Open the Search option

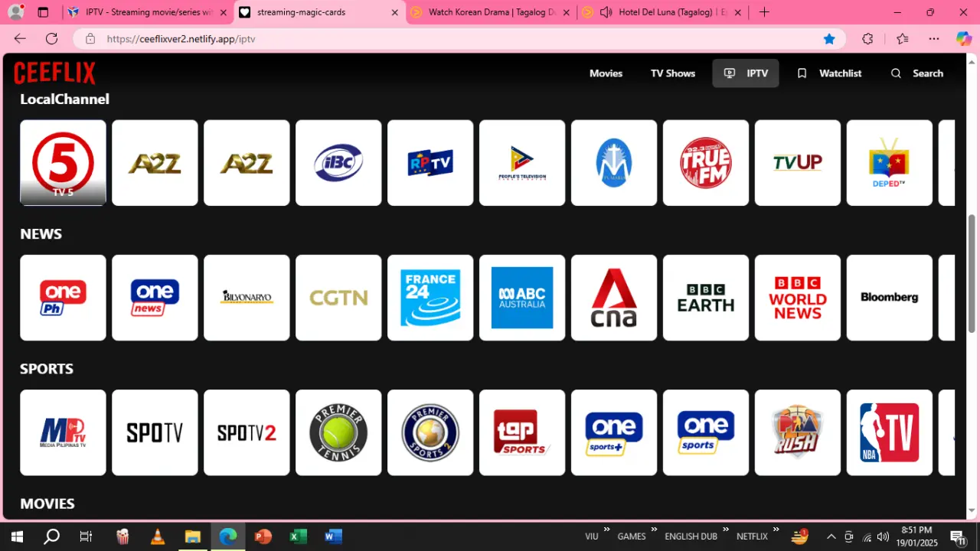917,73
